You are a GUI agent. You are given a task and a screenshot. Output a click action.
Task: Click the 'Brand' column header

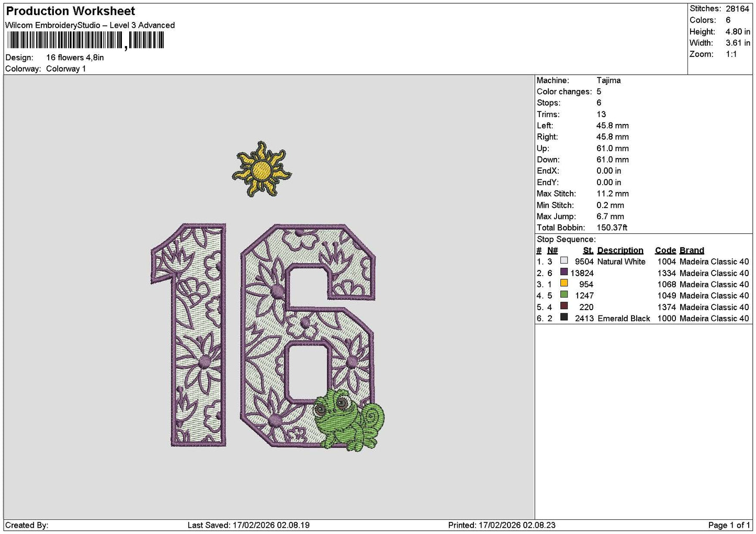coord(692,250)
